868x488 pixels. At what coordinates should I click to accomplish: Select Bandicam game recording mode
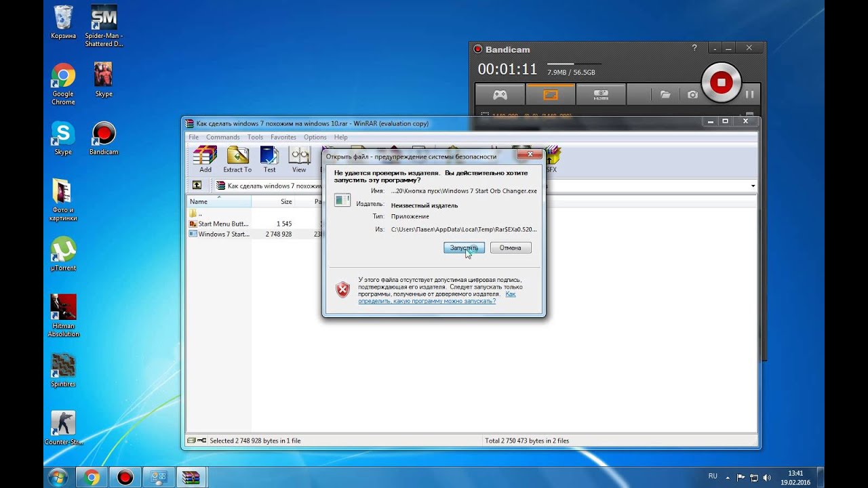coord(500,95)
